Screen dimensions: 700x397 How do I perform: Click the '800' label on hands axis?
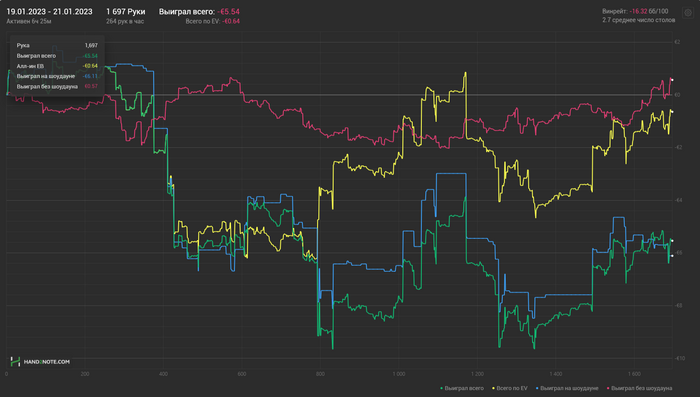click(321, 374)
